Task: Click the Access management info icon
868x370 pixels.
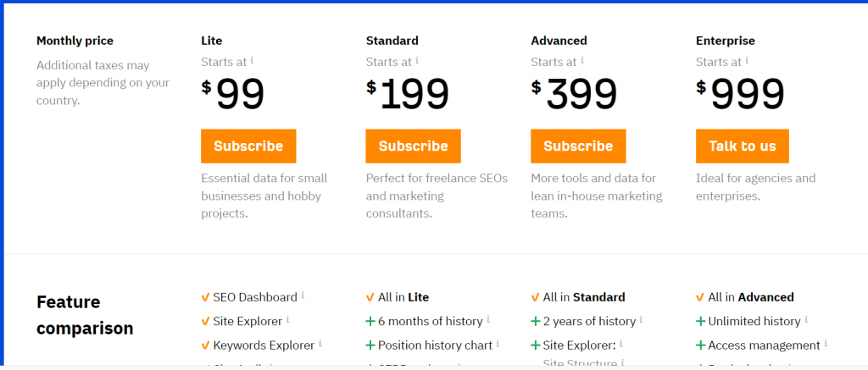Action: tap(826, 344)
